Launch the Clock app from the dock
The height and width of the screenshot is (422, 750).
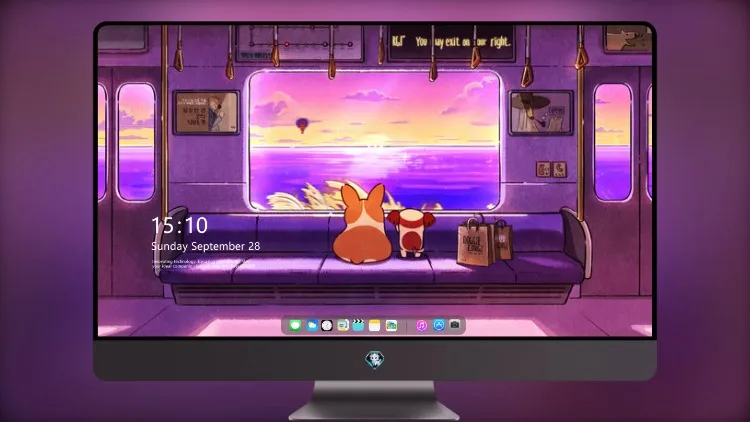click(327, 326)
